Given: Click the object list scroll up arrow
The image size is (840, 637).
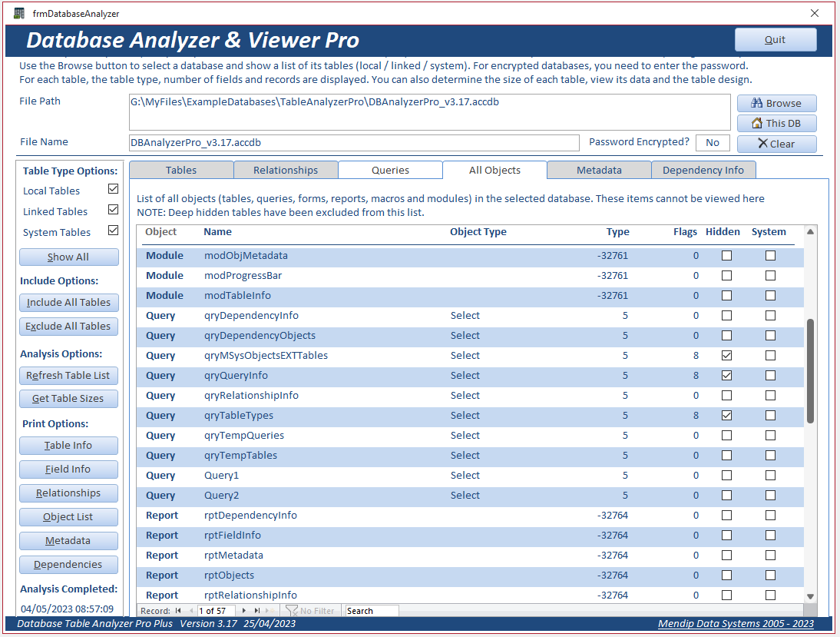Looking at the screenshot, I should tap(811, 232).
